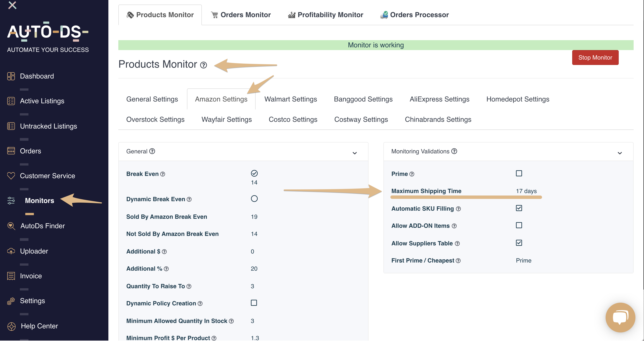This screenshot has height=341, width=644.
Task: Click the Stop Monitor button
Action: (595, 58)
